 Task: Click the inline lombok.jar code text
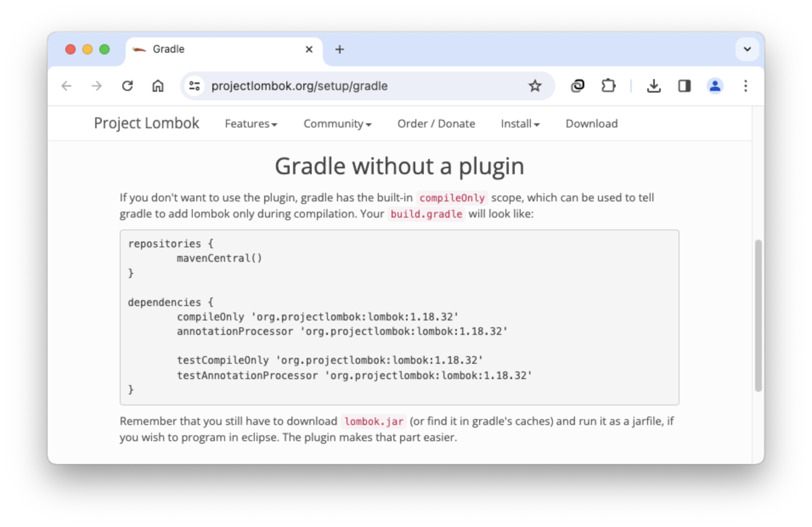tap(374, 422)
